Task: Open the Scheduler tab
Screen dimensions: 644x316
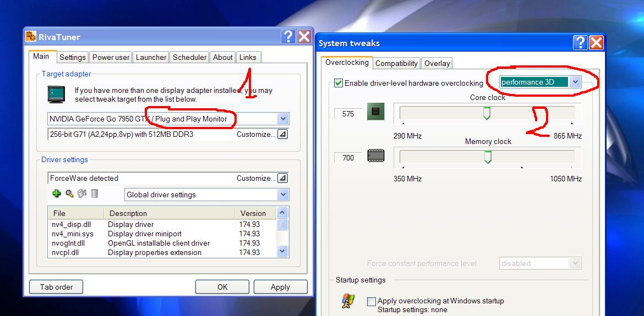Action: pos(190,57)
